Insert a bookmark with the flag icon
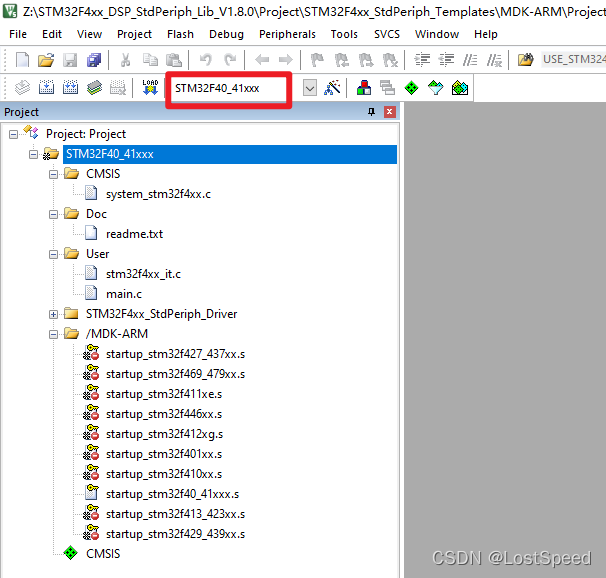This screenshot has width=606, height=578. 317,60
